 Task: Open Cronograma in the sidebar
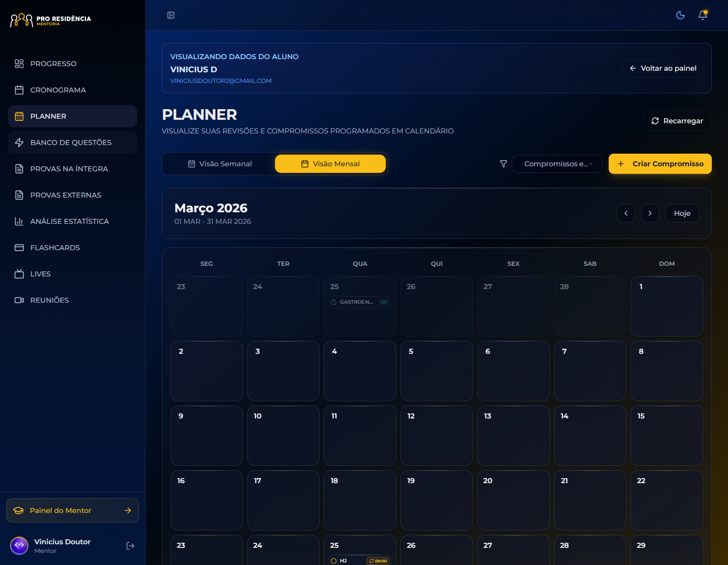coord(72,90)
